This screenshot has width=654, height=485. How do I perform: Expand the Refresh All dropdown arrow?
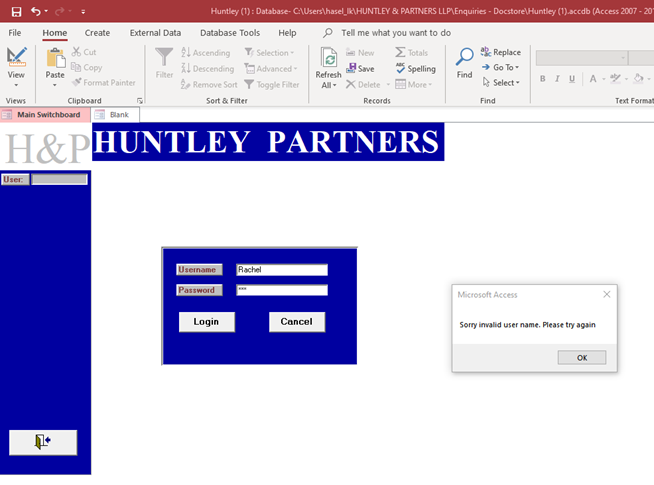(x=335, y=85)
